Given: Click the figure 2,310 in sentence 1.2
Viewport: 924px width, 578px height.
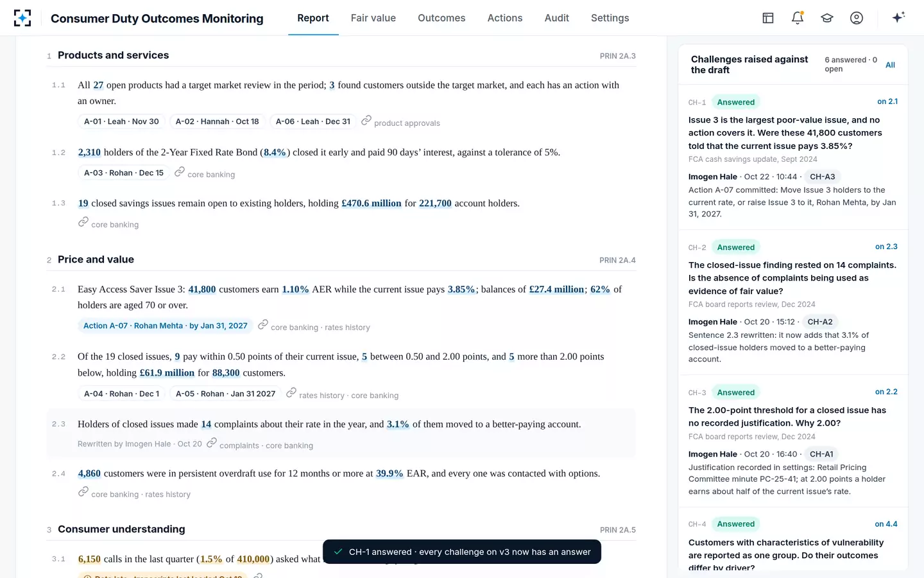Looking at the screenshot, I should [x=89, y=152].
